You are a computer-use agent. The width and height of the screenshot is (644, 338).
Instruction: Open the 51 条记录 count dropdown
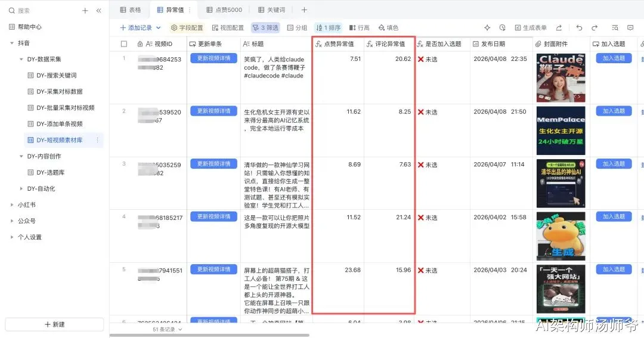click(x=167, y=329)
